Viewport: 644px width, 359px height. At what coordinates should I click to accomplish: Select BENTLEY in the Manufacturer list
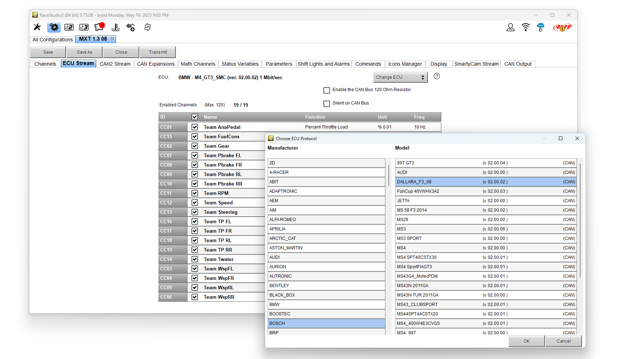(x=326, y=286)
